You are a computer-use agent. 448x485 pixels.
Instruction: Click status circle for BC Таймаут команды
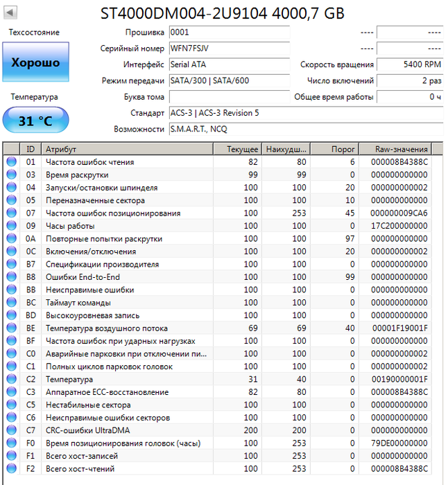pyautogui.click(x=12, y=303)
